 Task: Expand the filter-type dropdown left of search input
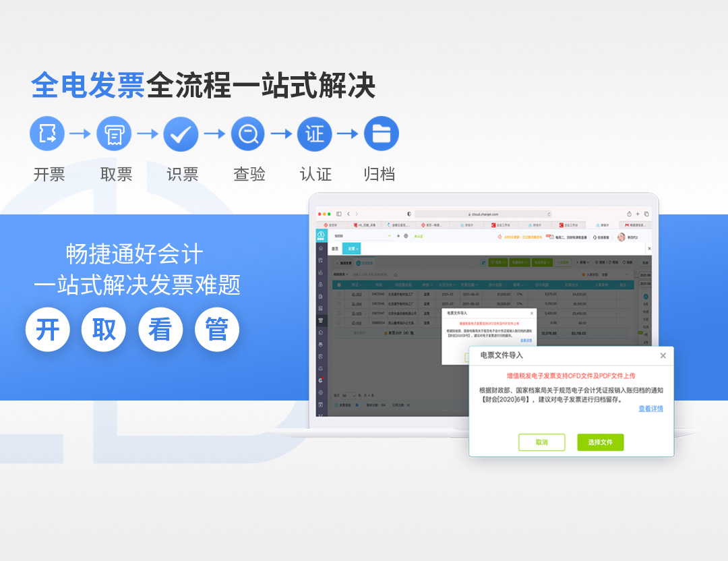(x=341, y=274)
